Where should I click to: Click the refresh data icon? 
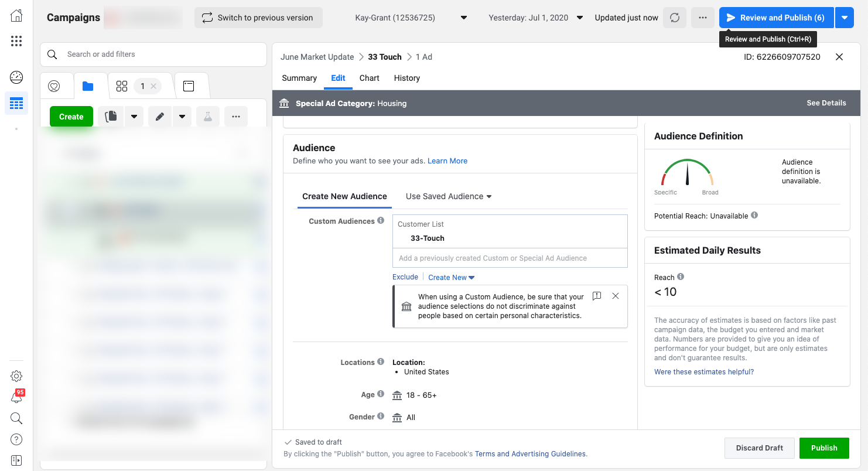pos(675,18)
